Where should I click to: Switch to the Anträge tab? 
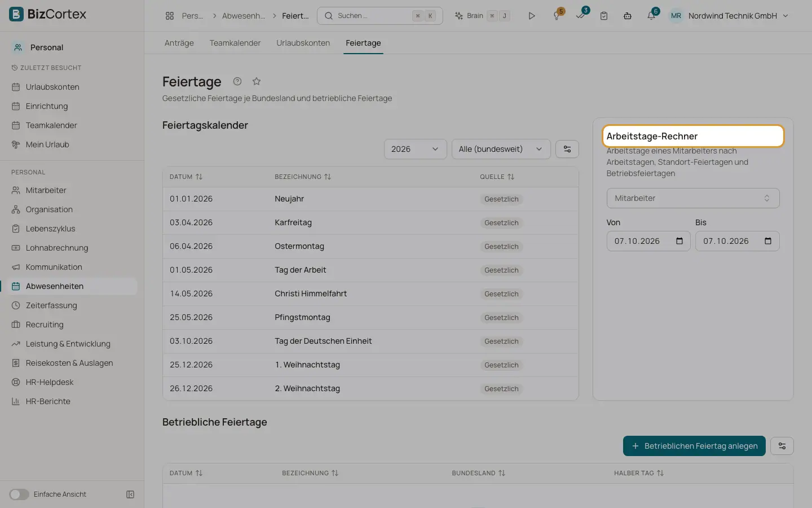(x=179, y=43)
